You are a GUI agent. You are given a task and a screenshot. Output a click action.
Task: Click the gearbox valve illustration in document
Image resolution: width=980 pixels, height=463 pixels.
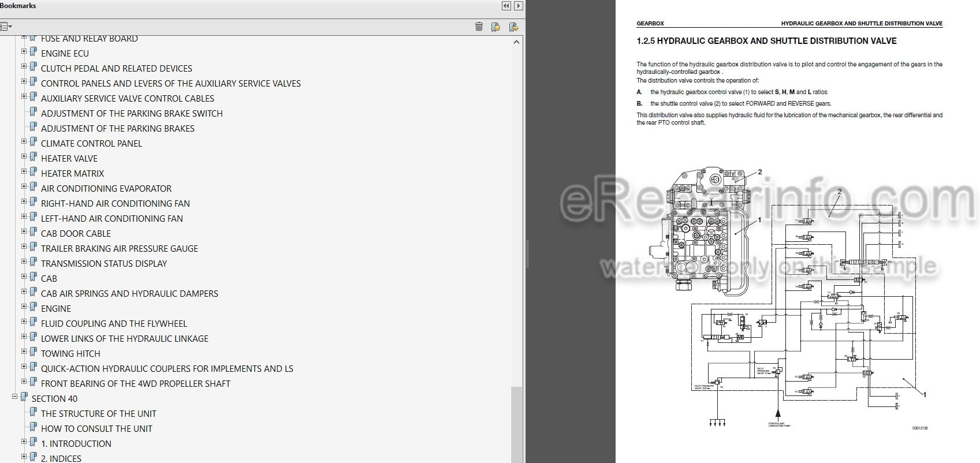700,232
